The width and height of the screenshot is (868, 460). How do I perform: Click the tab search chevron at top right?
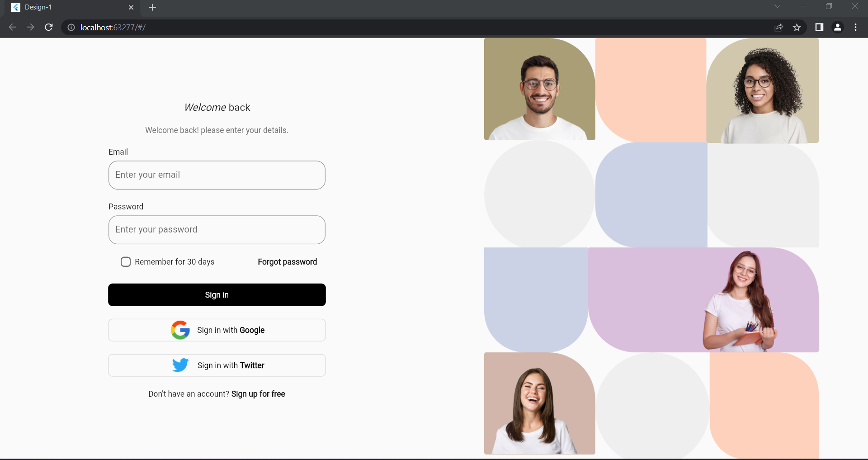point(778,6)
